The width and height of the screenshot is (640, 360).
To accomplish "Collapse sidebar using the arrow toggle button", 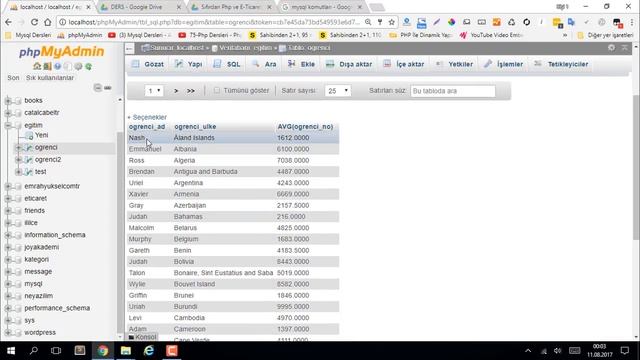I will click(129, 48).
